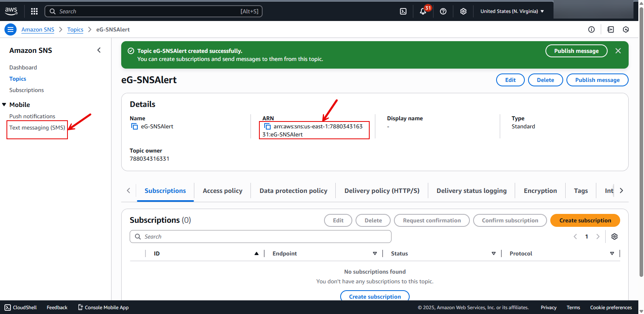Toggle the hamburger navigation menu
Image resolution: width=644 pixels, height=314 pixels.
tap(11, 29)
